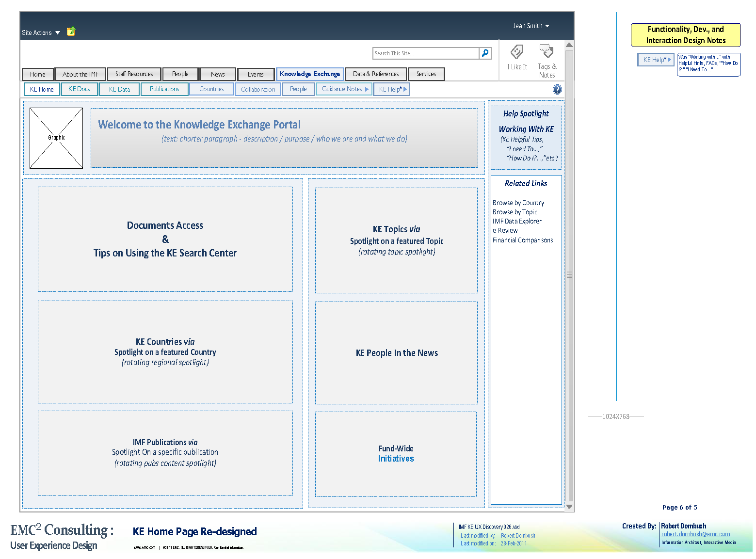This screenshot has height=559, width=756.
Task: Open the Publications sub-tab
Action: pos(164,89)
